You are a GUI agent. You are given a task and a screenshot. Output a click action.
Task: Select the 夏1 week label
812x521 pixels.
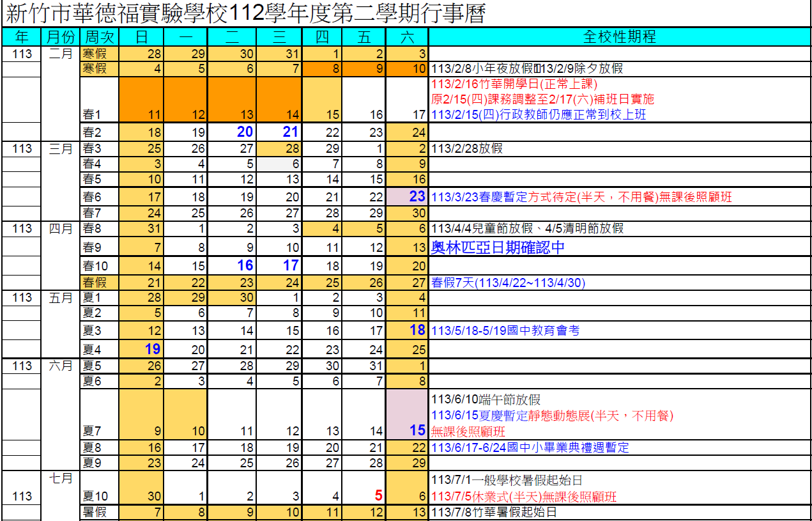93,297
